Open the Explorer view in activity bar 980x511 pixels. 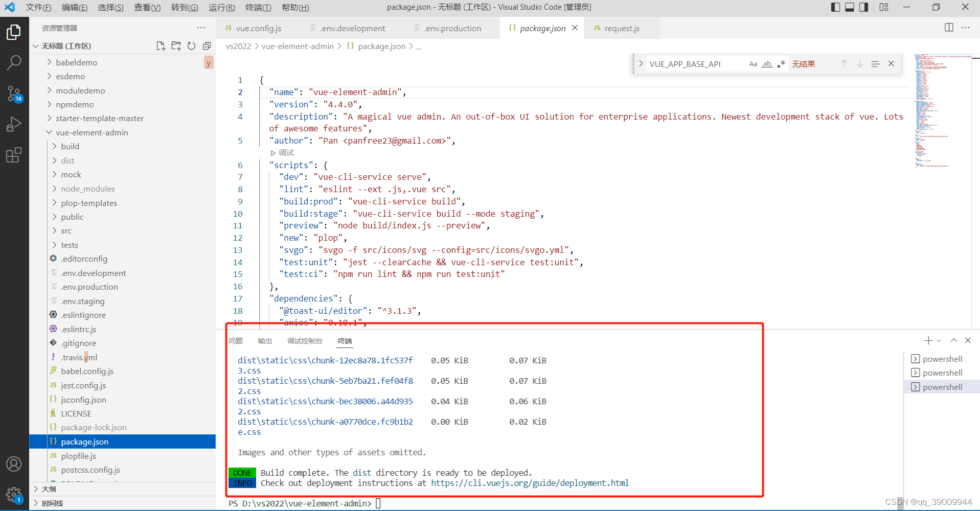[x=14, y=32]
